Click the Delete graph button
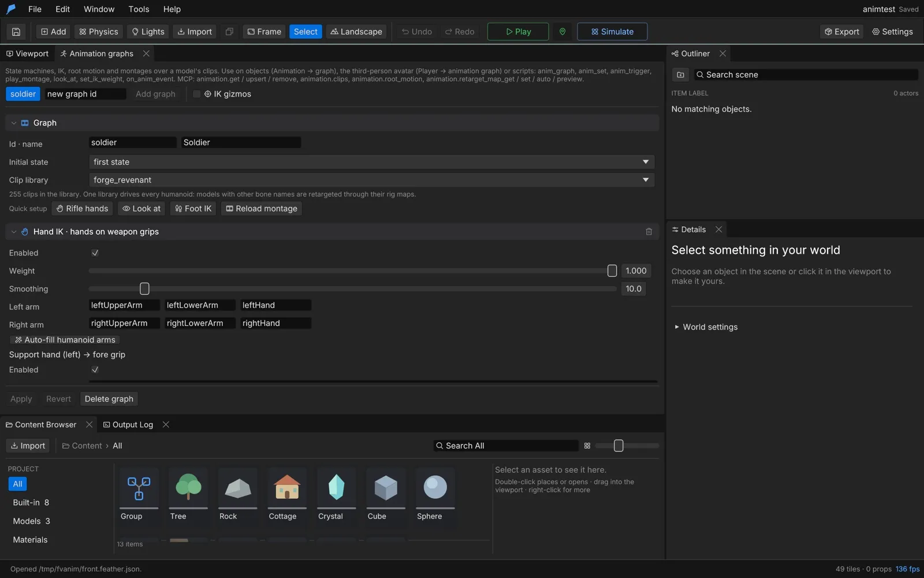The height and width of the screenshot is (578, 924). [x=109, y=399]
